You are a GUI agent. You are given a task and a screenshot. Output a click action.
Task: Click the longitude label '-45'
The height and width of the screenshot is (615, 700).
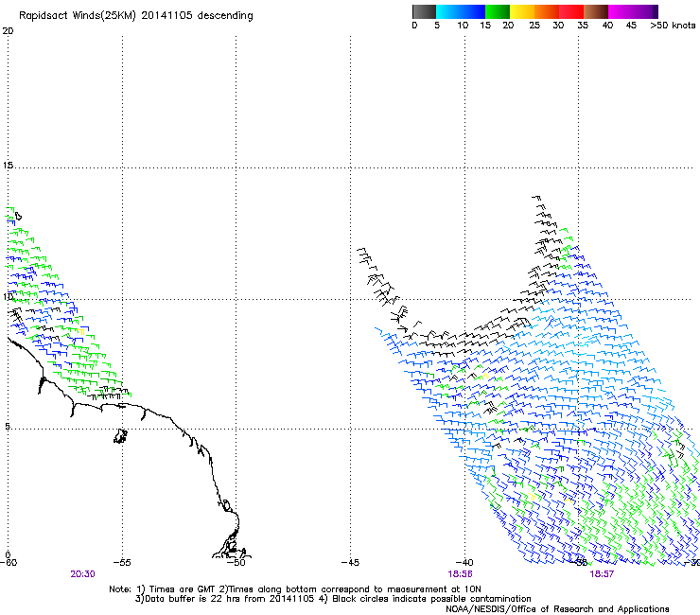[x=350, y=563]
